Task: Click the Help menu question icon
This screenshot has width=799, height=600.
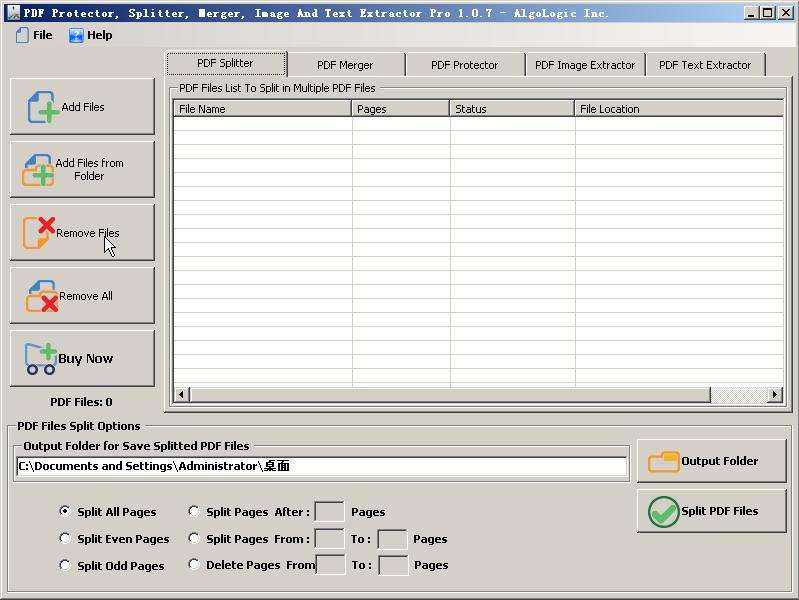Action: [x=76, y=36]
